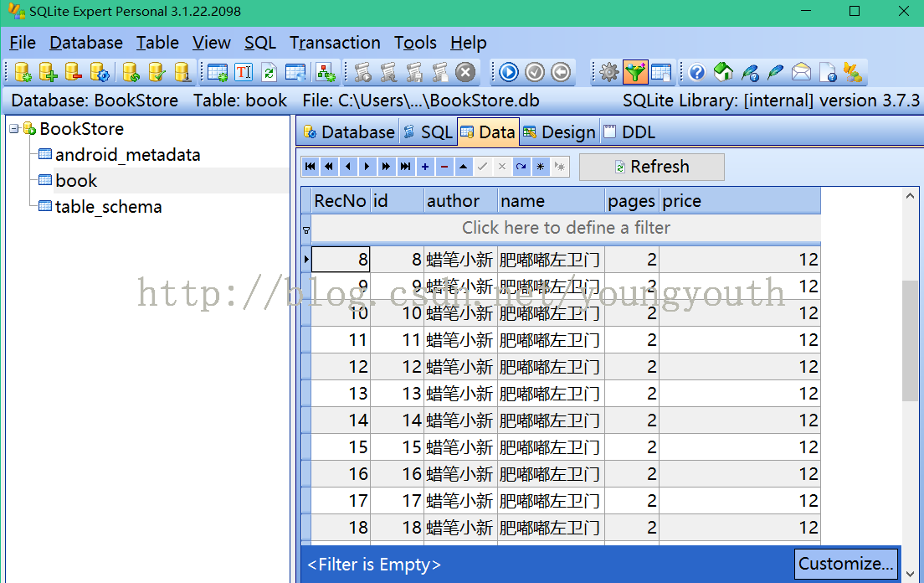This screenshot has width=924, height=583.
Task: Click the document with question mark icon
Action: click(x=828, y=73)
